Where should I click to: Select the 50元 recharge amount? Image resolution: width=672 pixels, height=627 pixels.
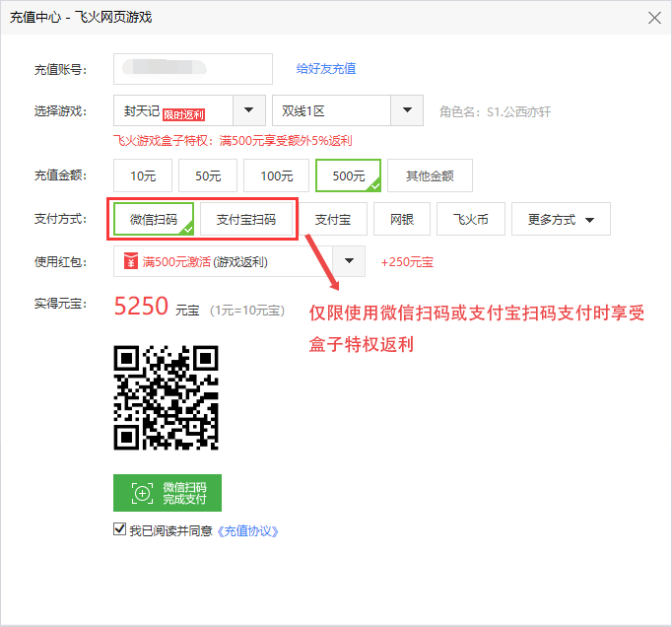pyautogui.click(x=208, y=175)
